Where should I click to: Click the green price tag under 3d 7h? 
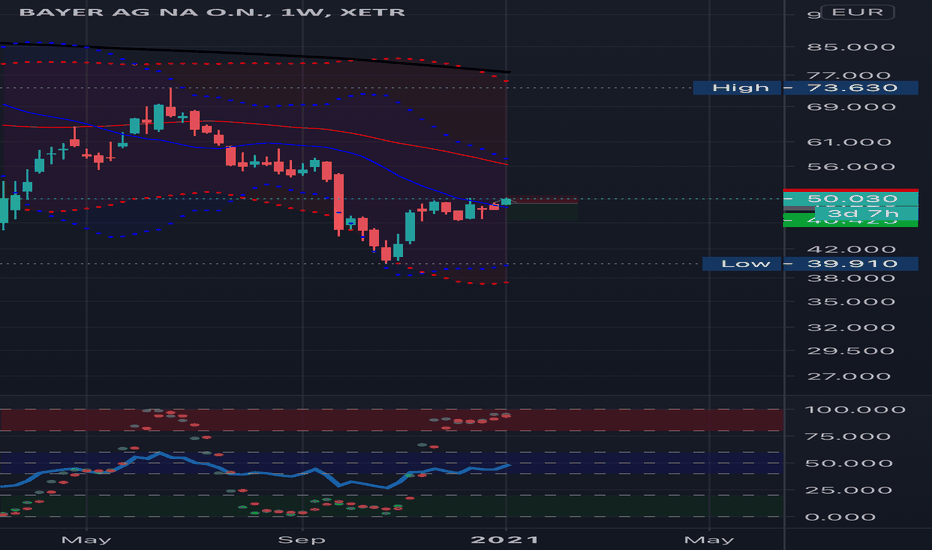click(x=851, y=223)
